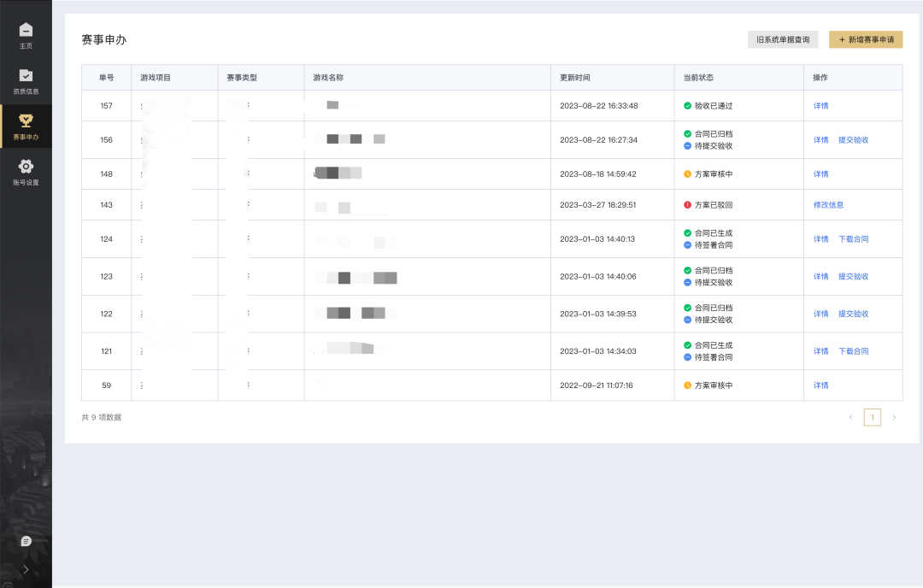Open 详情 for order 148
Screen dimensions: 923x588
820,174
